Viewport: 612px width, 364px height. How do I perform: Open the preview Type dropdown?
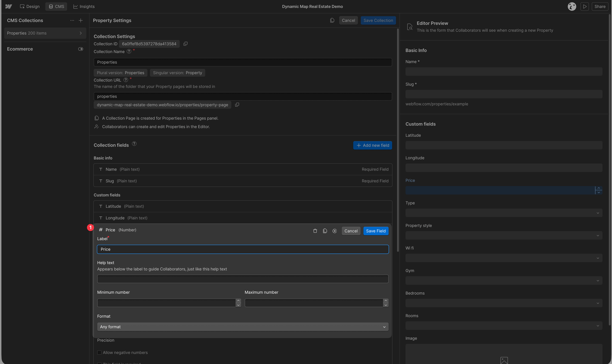tap(504, 213)
